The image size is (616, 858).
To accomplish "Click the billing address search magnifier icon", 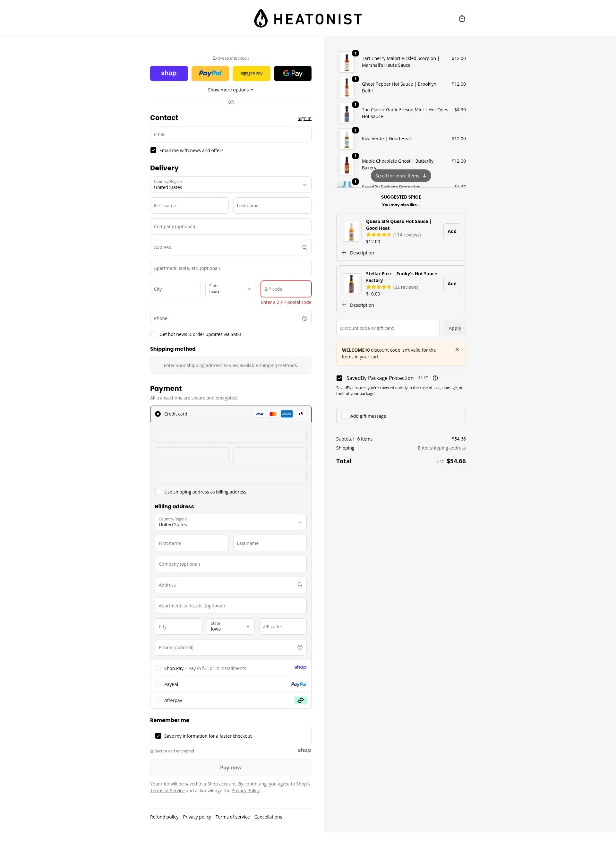I will 300,585.
